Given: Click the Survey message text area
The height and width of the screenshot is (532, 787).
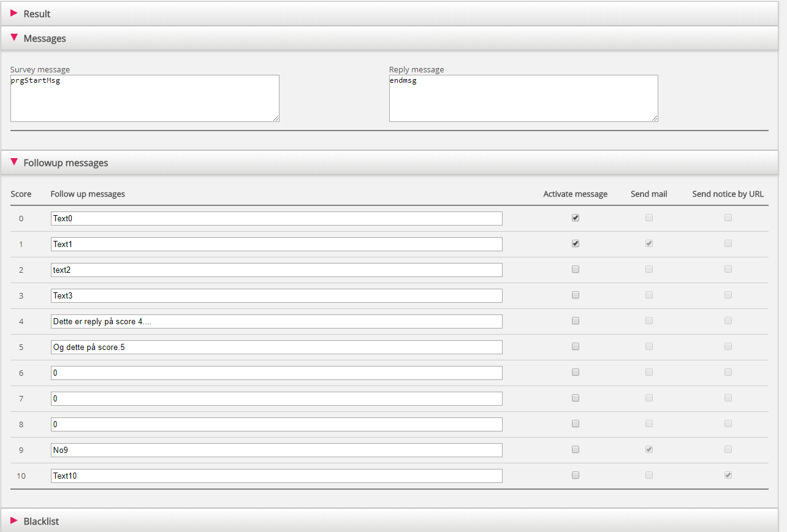Looking at the screenshot, I should point(145,98).
